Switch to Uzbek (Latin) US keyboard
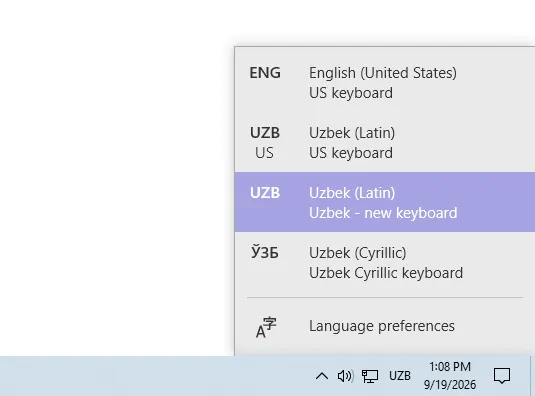Image resolution: width=535 pixels, height=396 pixels. (x=385, y=143)
